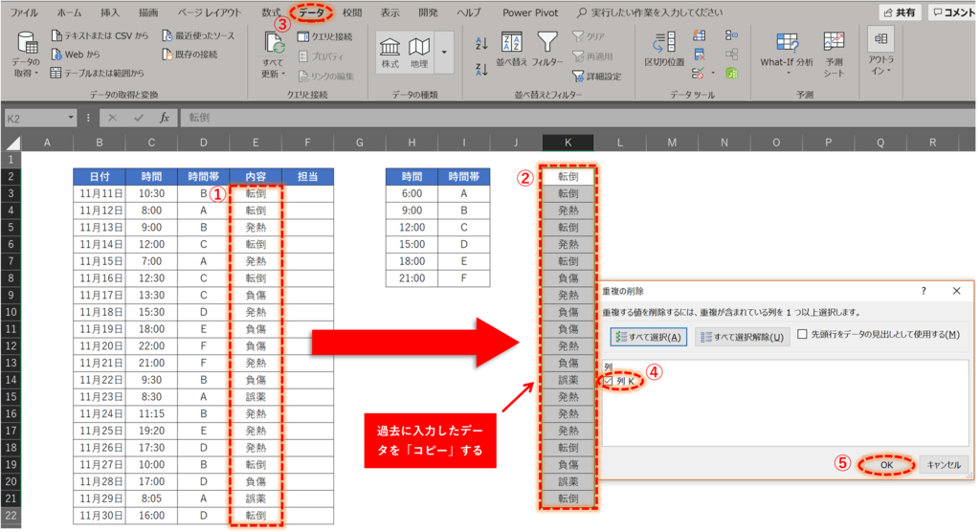This screenshot has width=980, height=532.
Task: Click the dialog help question mark
Action: 924,291
